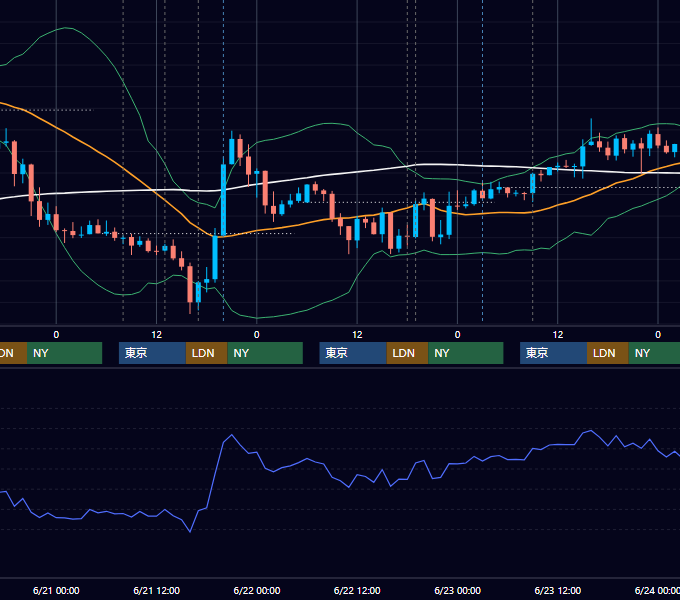Select the LDN session block for 6/22
This screenshot has width=680, height=600.
(x=407, y=353)
